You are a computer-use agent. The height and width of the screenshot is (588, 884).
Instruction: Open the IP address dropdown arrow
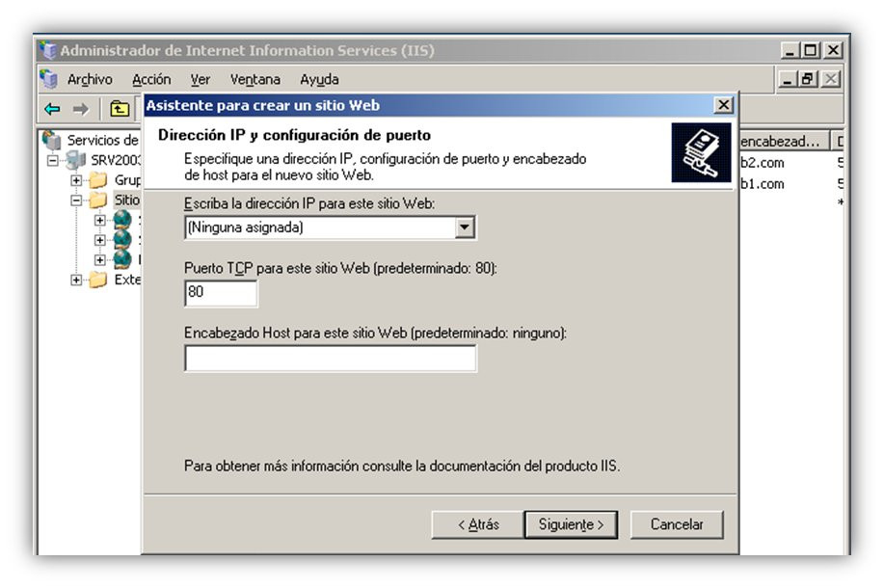click(464, 227)
